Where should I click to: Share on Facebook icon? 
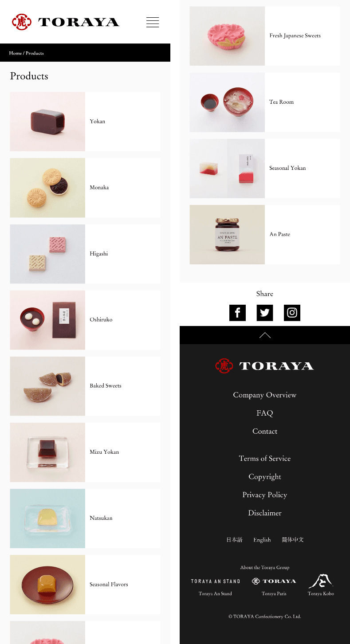237,313
